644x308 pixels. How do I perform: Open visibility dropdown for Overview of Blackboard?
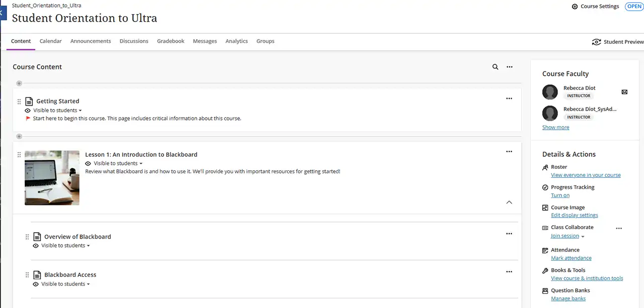65,246
